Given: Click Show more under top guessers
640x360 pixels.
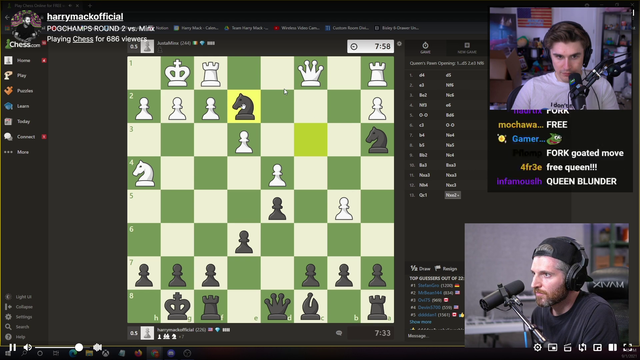Looking at the screenshot, I should (420, 322).
